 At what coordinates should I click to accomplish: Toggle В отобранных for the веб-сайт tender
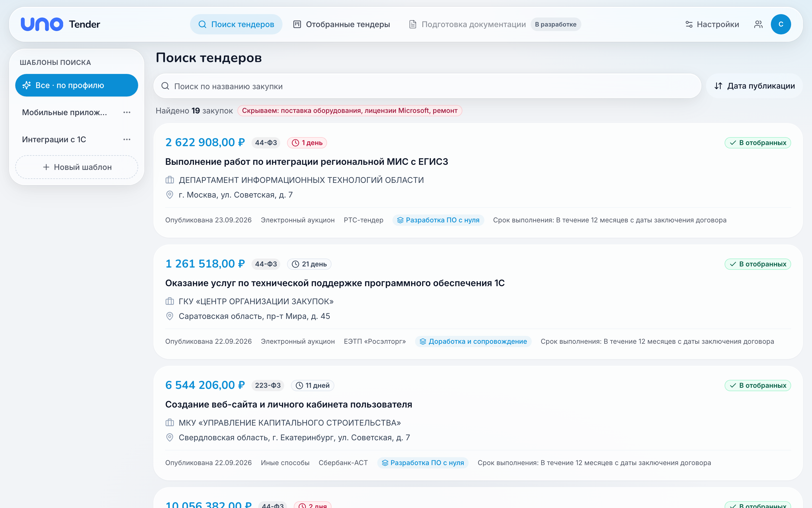(x=758, y=385)
